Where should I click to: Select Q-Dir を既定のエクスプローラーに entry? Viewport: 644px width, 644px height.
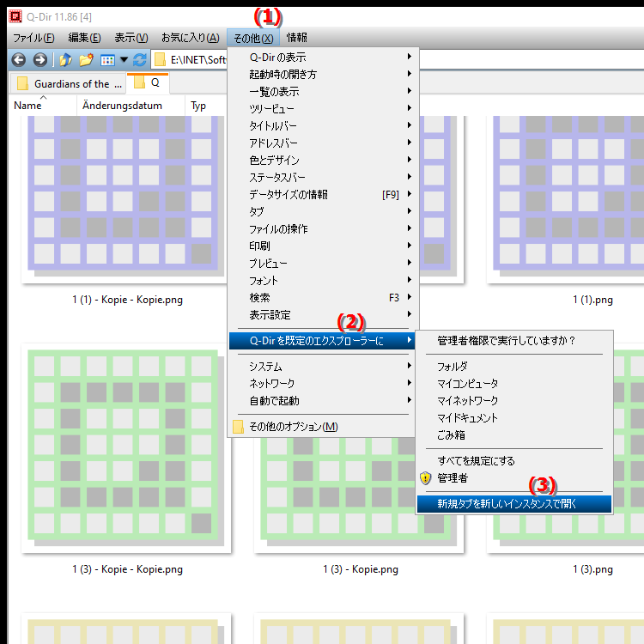[322, 341]
